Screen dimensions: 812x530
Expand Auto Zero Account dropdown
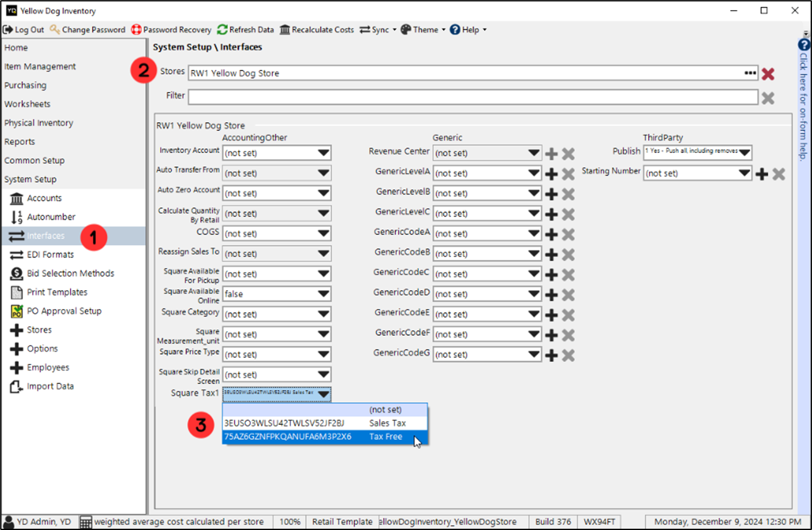[324, 193]
